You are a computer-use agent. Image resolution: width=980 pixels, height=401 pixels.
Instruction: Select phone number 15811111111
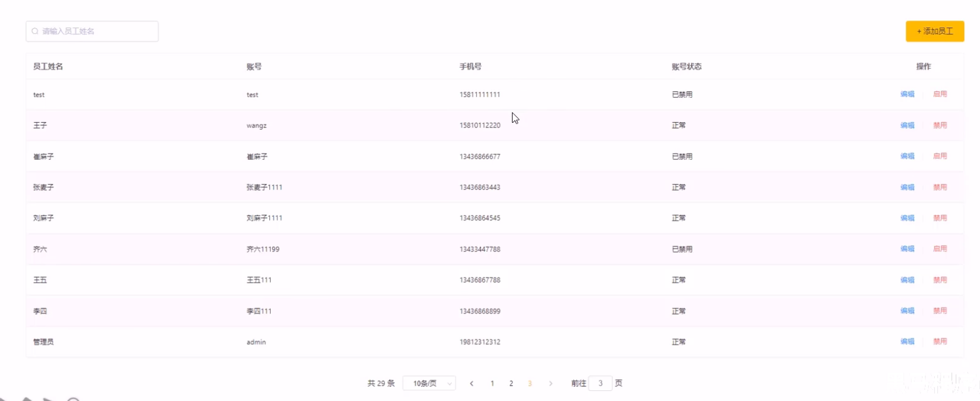480,95
